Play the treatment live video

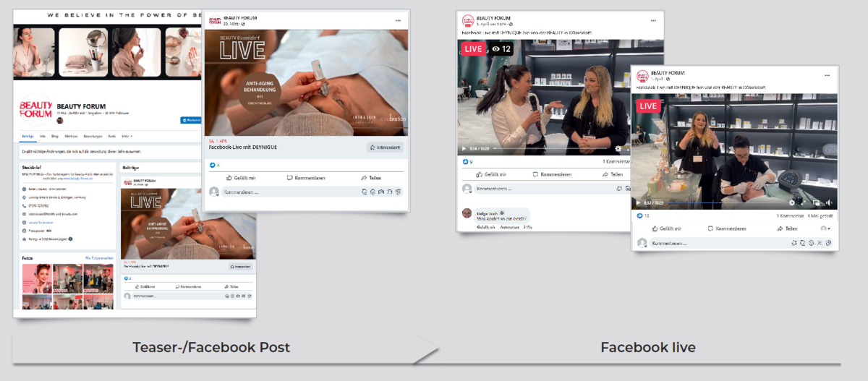[x=639, y=203]
